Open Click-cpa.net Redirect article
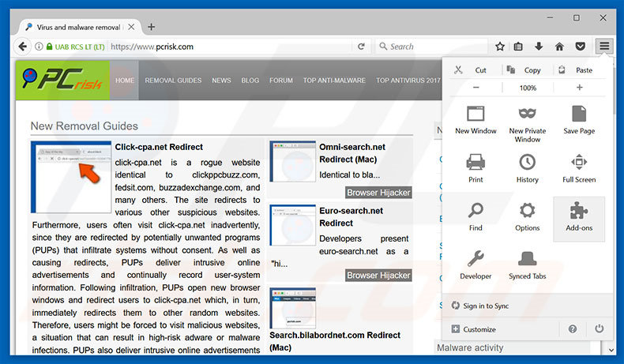The image size is (624, 364). [x=159, y=147]
